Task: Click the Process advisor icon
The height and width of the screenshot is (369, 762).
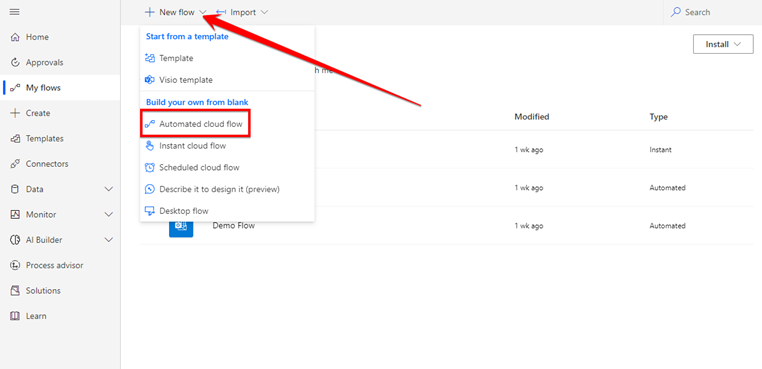Action: pos(15,265)
